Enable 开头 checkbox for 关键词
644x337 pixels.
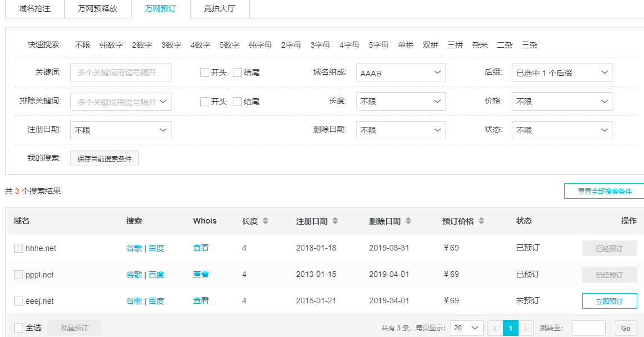point(205,72)
